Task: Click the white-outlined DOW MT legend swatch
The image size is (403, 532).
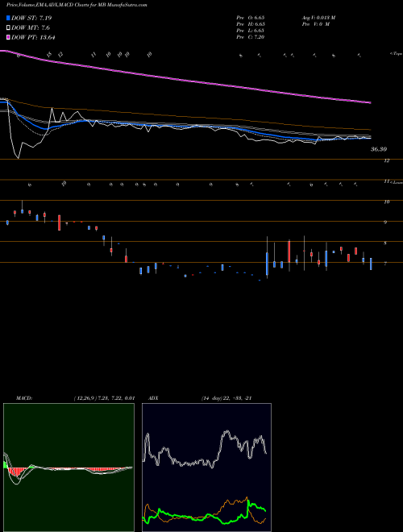Action: pos(8,28)
